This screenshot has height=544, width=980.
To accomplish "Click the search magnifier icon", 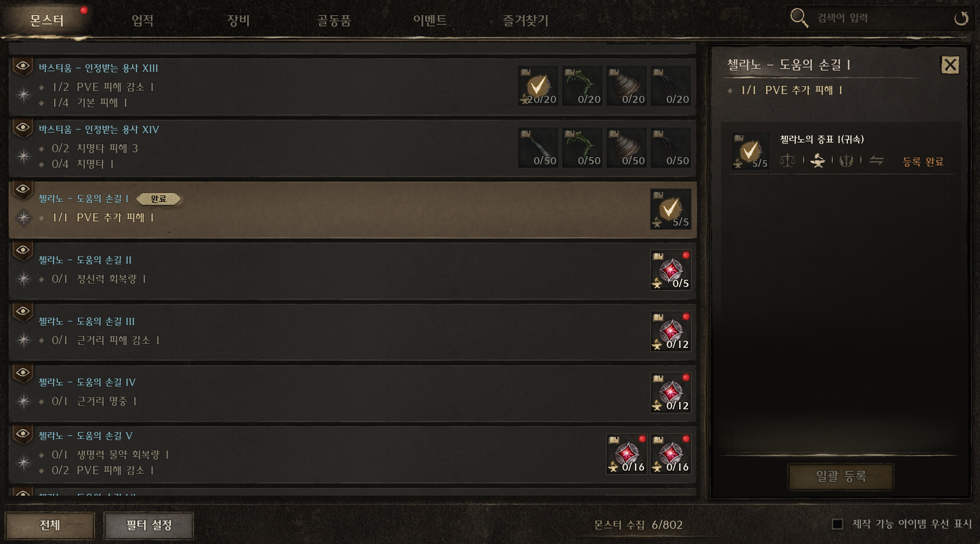I will tap(799, 18).
